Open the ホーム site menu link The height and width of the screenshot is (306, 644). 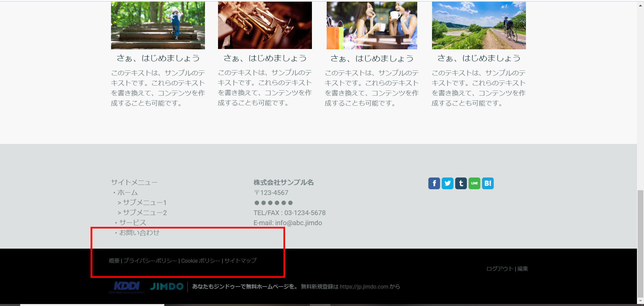coord(127,193)
